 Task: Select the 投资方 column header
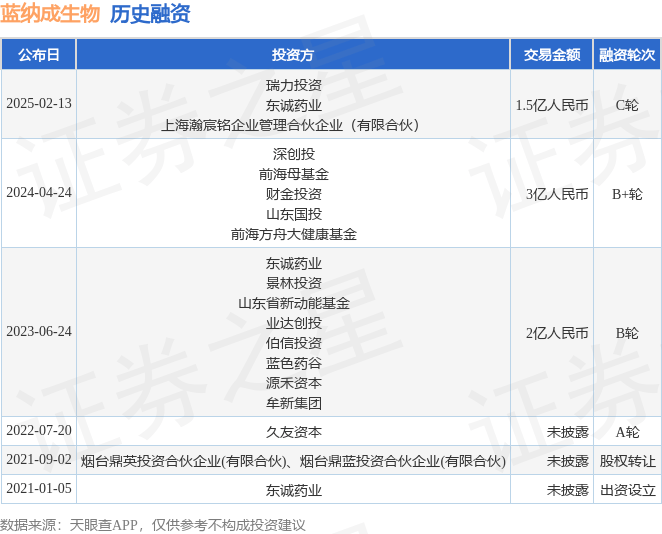tap(293, 54)
